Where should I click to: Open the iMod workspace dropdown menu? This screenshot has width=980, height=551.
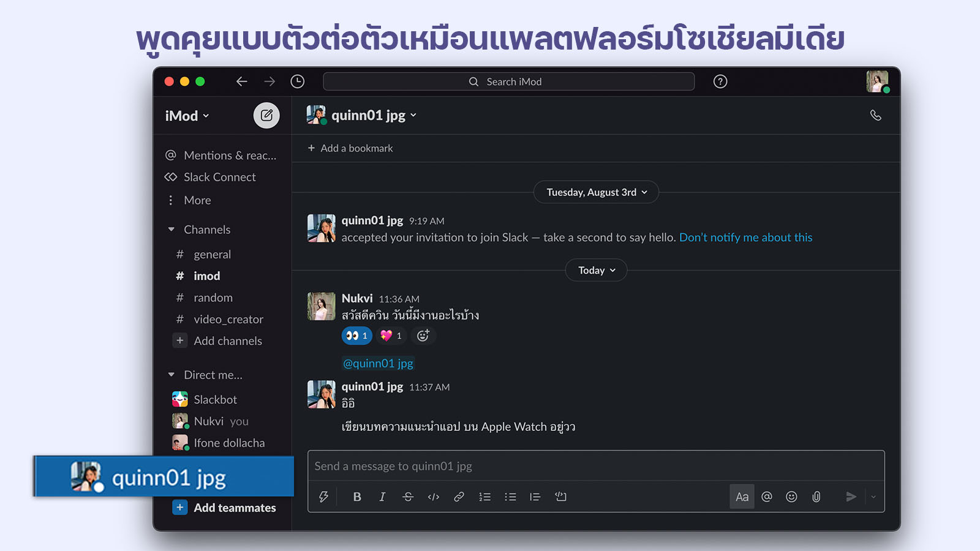tap(187, 116)
